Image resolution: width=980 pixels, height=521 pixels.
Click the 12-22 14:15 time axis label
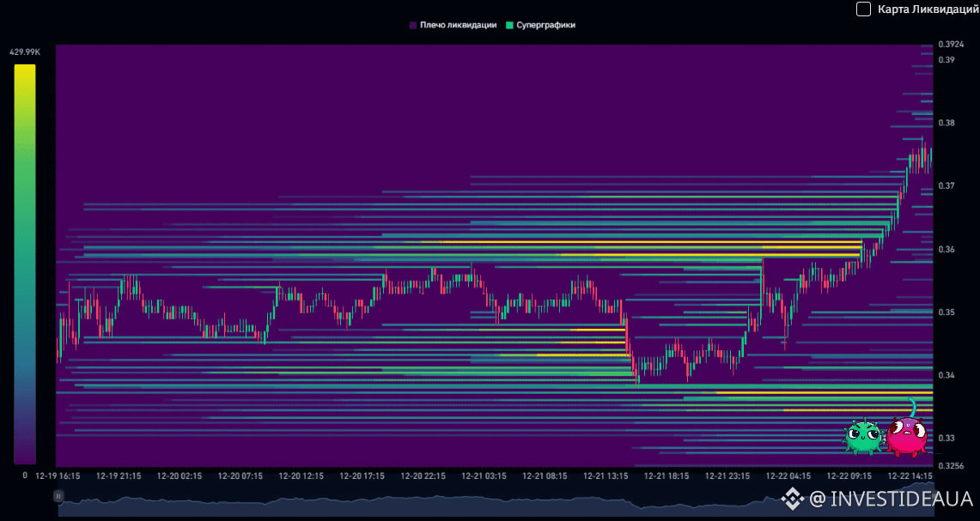[910, 475]
